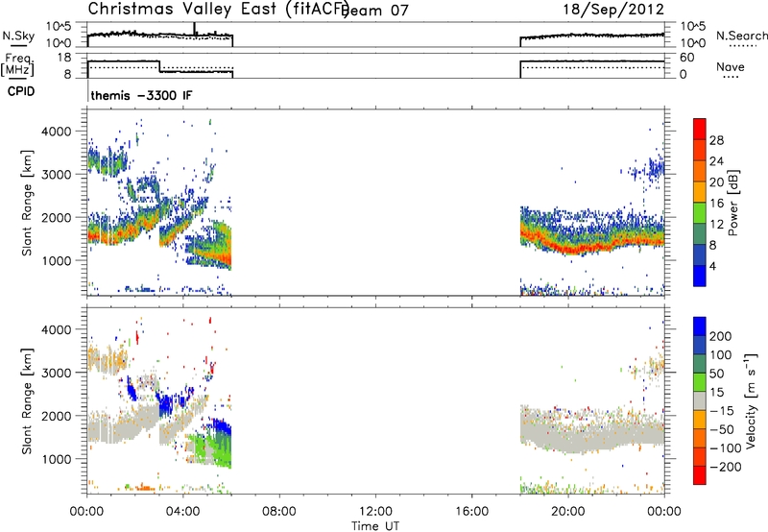Click 'Slant Range [km]' label of the power panel
The height and width of the screenshot is (532, 768).
(x=27, y=203)
